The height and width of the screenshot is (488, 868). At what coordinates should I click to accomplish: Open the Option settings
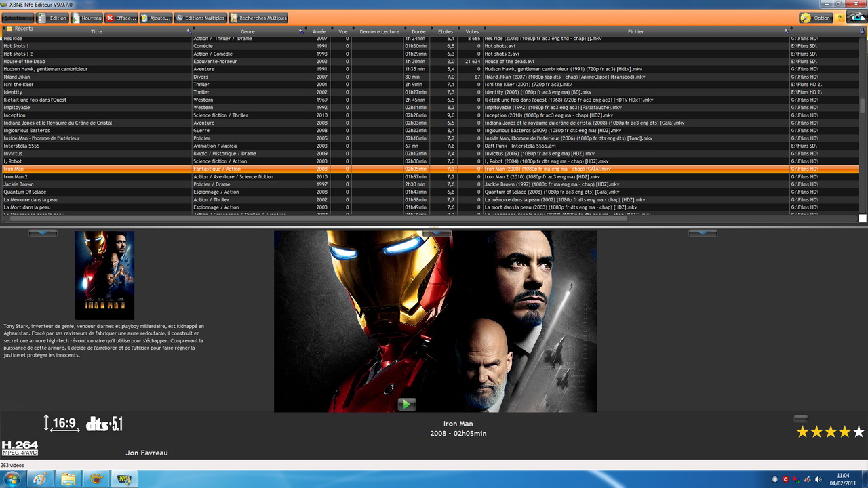pyautogui.click(x=816, y=18)
